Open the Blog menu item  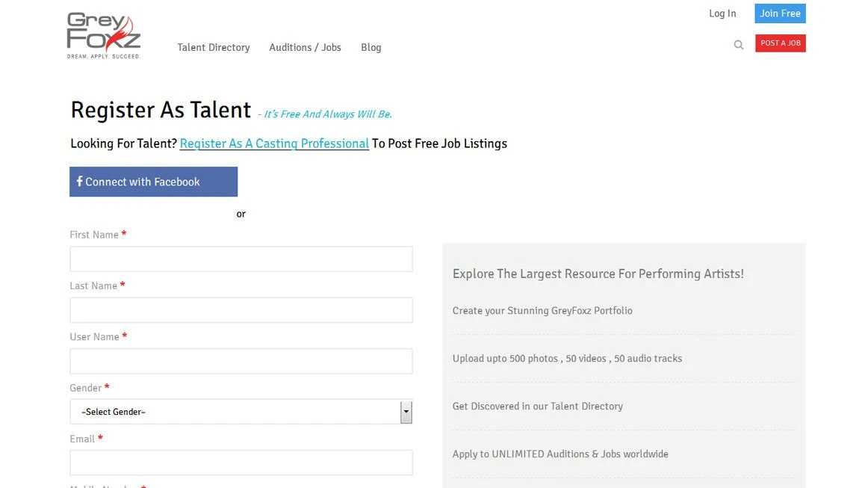[x=371, y=47]
